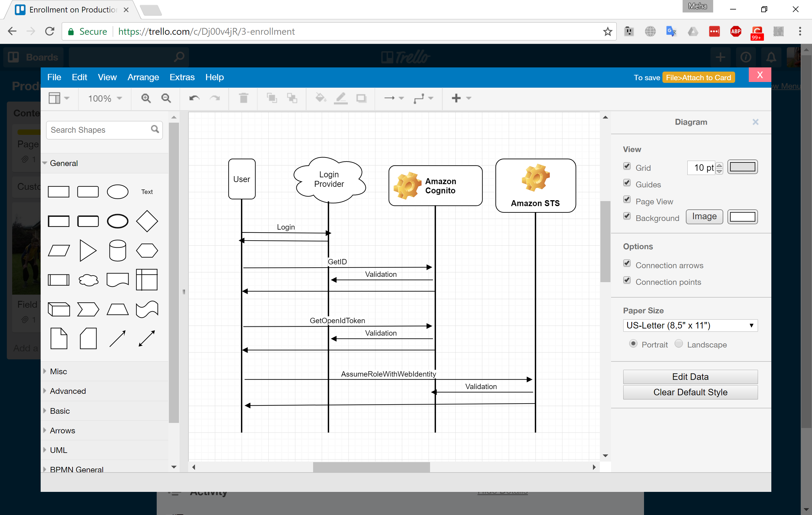Click the shadow toggle toolbar icon
Image resolution: width=812 pixels, height=515 pixels.
pos(361,98)
